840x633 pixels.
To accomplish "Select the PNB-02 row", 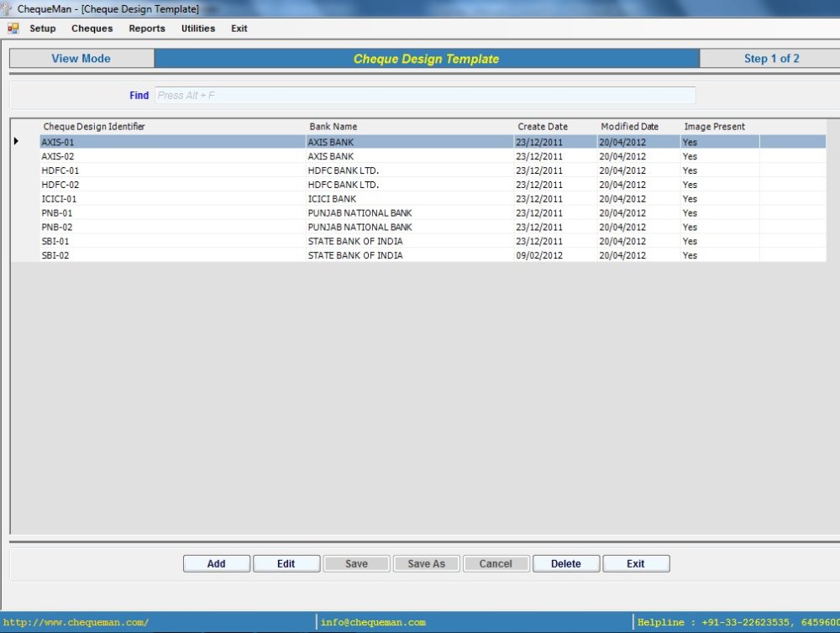I will (x=433, y=227).
